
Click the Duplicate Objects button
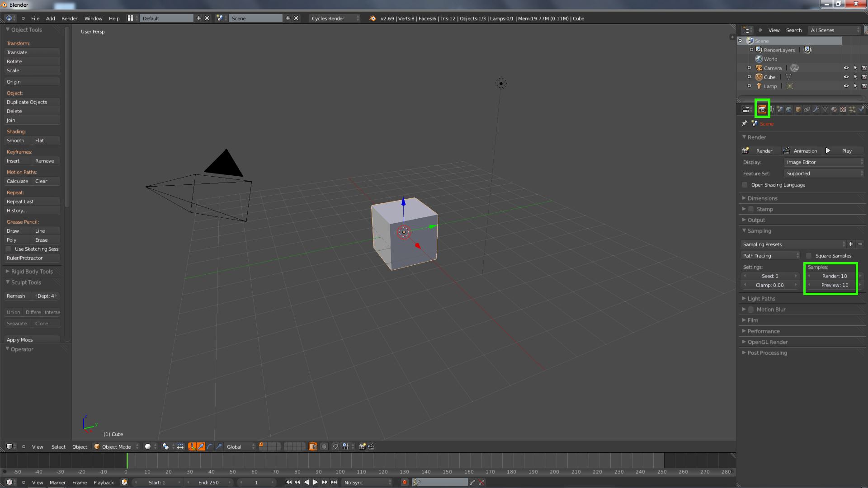32,102
